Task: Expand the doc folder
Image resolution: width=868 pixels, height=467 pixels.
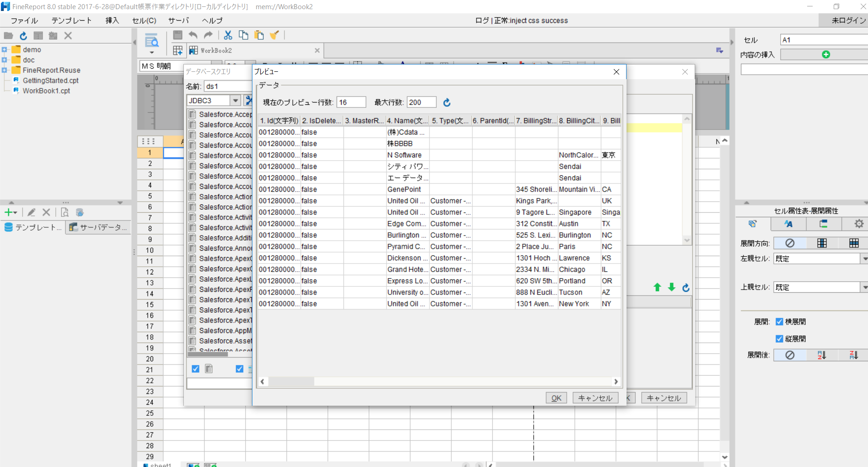Action: [x=4, y=60]
